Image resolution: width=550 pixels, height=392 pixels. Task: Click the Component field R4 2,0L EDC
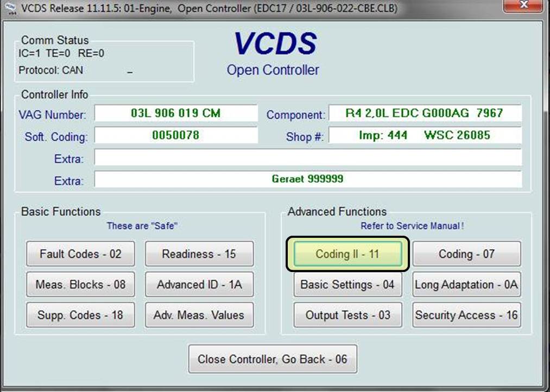pos(425,113)
